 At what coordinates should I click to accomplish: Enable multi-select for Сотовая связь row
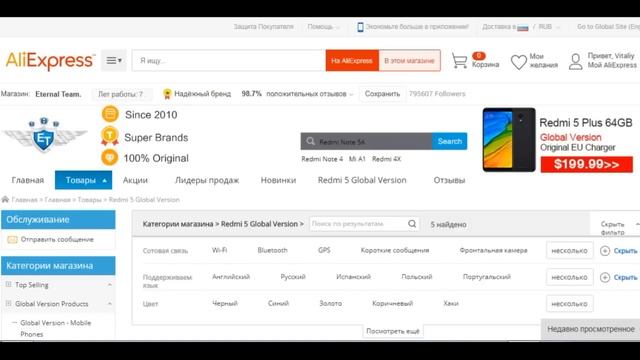pos(569,251)
